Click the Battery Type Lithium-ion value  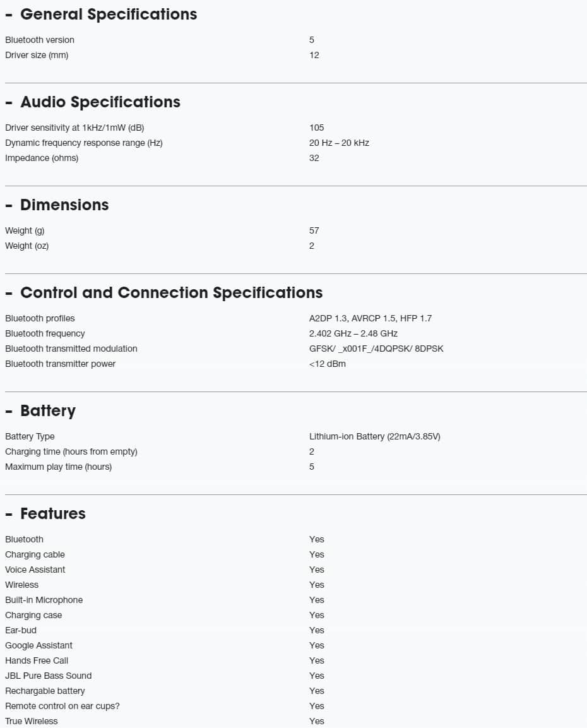(374, 436)
